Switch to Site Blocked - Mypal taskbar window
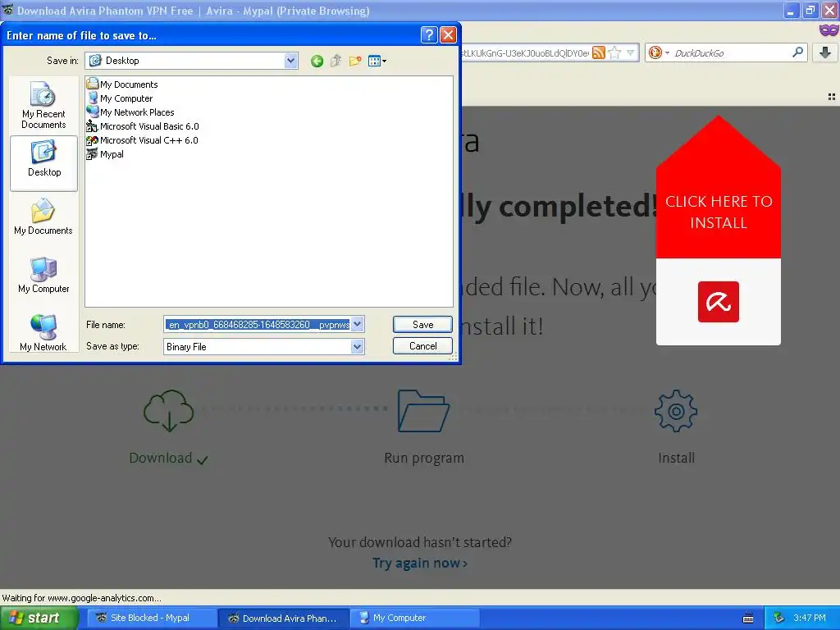This screenshot has width=840, height=630. (150, 618)
